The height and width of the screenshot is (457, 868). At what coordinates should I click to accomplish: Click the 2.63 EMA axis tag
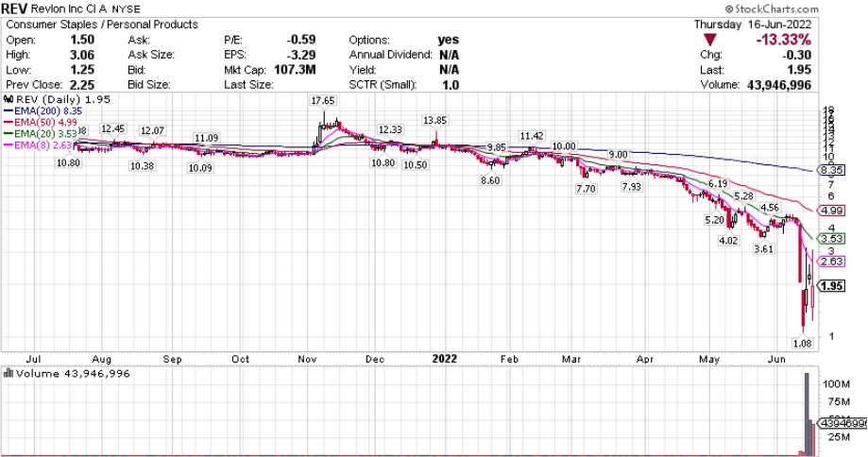832,262
